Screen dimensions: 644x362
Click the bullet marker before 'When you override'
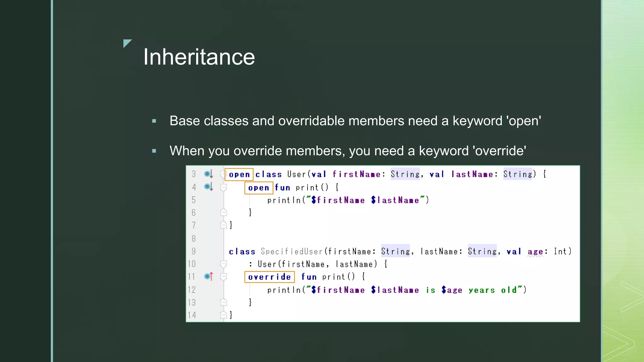(x=154, y=151)
